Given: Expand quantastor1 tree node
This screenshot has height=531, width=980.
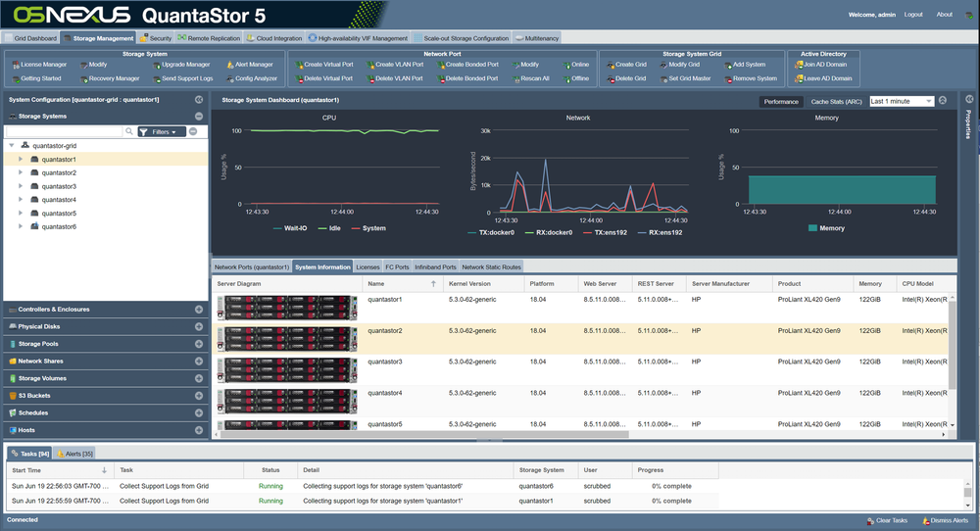Looking at the screenshot, I should pyautogui.click(x=21, y=160).
